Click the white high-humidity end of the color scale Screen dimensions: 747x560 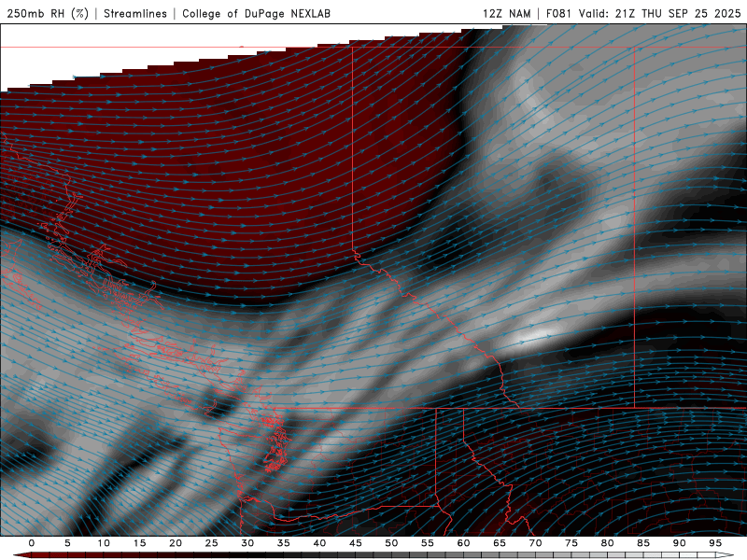point(726,555)
